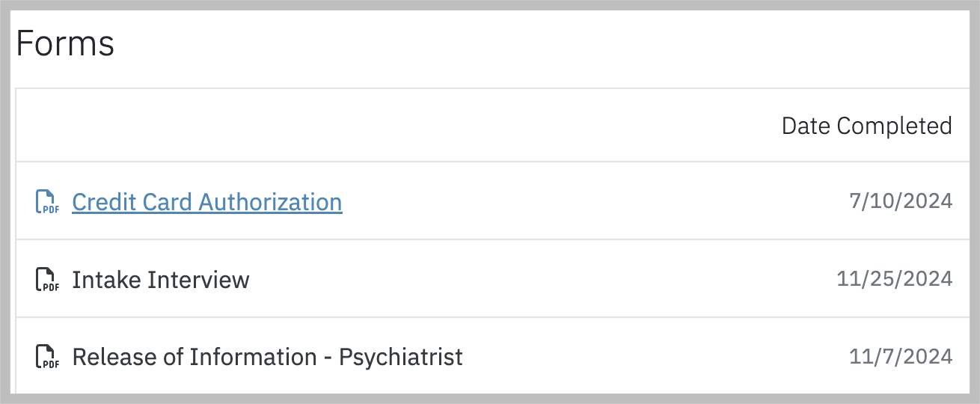Click the word Intake in the second row
Screen dimensions: 980x404
tap(106, 280)
